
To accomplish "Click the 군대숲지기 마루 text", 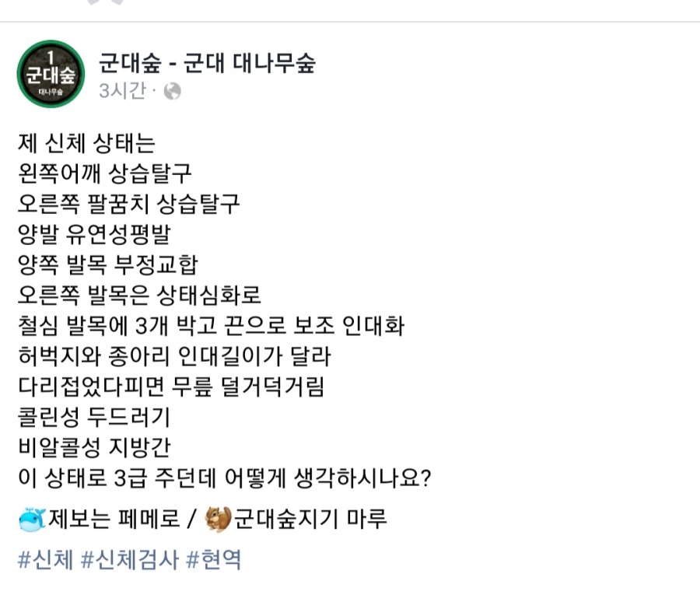I will (310, 519).
